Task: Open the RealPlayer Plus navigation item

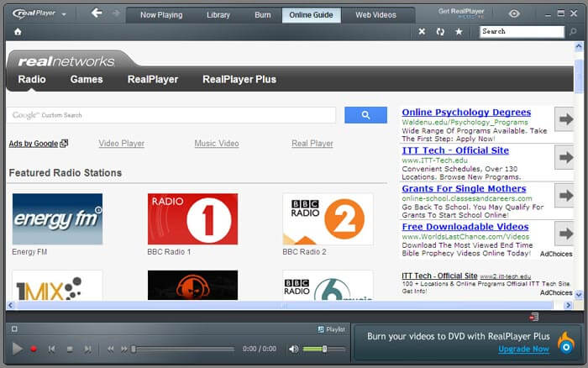Action: coord(239,79)
